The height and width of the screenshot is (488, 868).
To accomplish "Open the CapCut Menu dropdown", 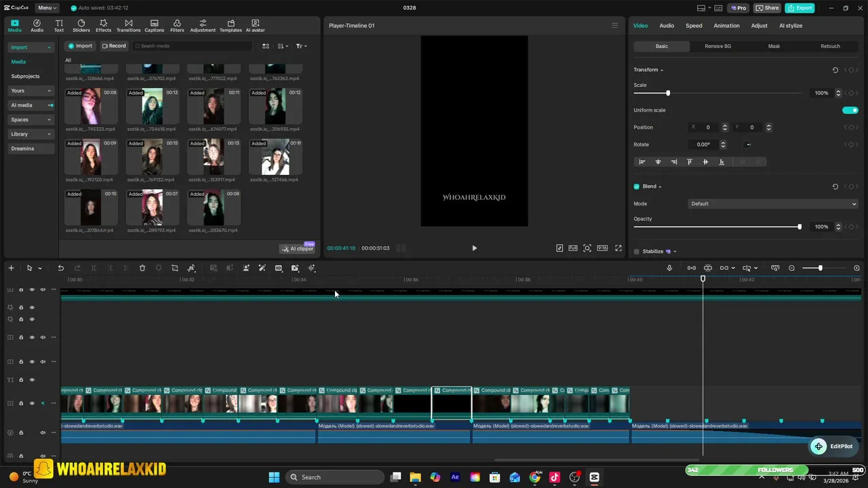I will coord(47,7).
